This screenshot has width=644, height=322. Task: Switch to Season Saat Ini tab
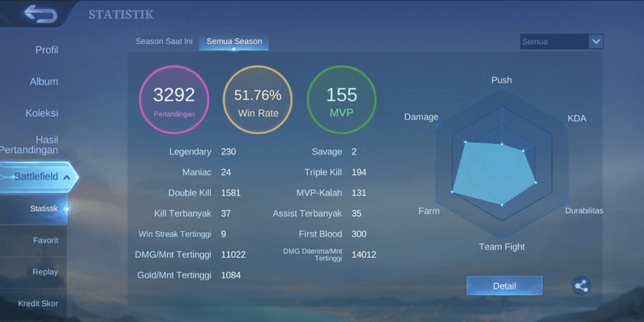[x=164, y=42]
